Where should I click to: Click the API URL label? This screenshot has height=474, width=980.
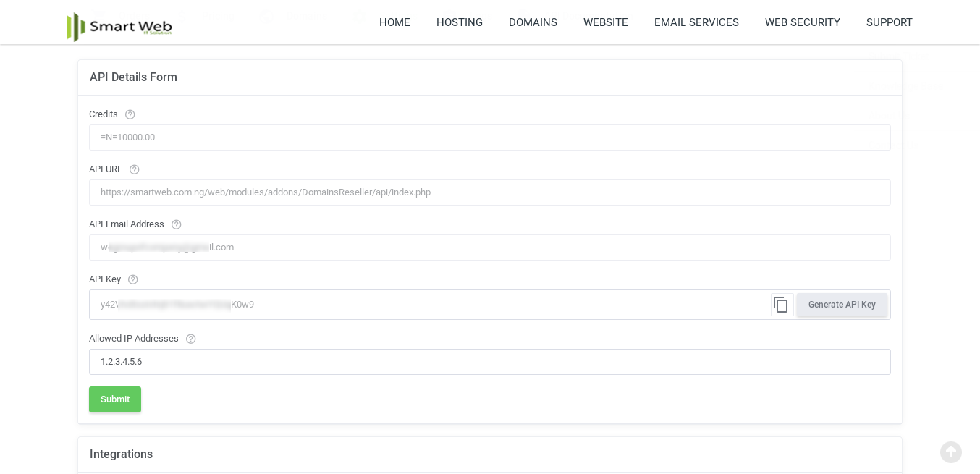click(x=106, y=169)
